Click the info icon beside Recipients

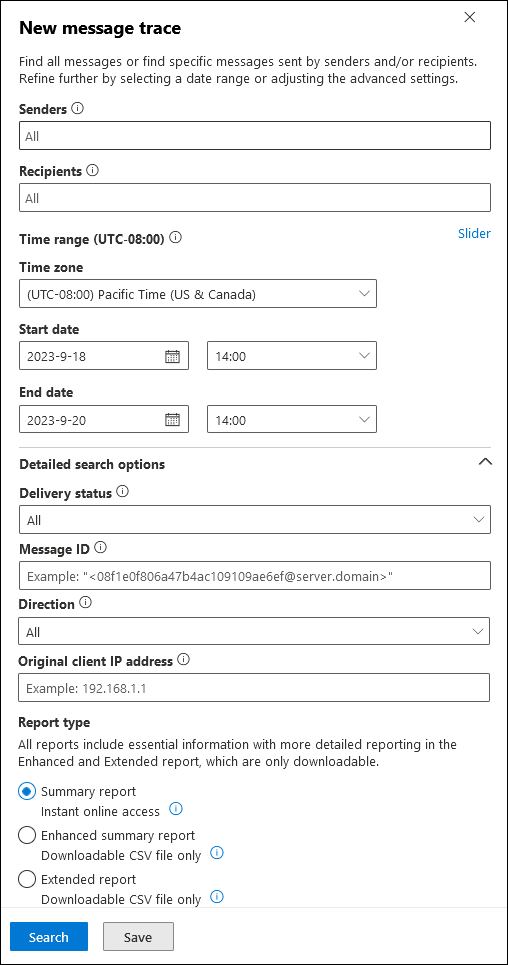tap(92, 170)
